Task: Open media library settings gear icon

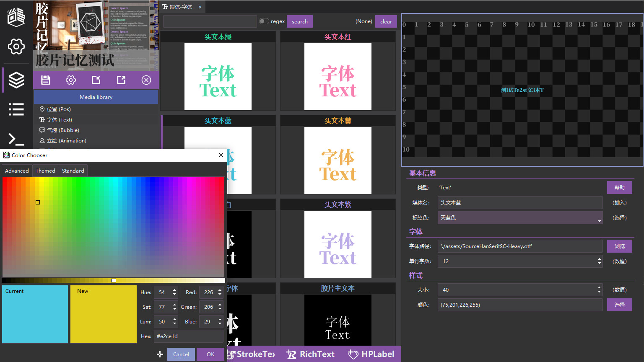Action: pos(70,80)
